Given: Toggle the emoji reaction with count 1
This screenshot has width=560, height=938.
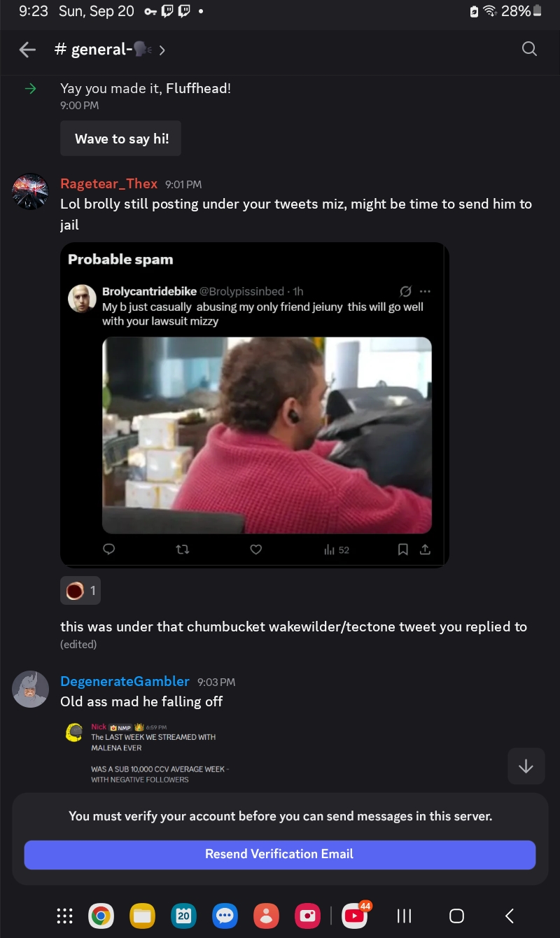Looking at the screenshot, I should (x=80, y=591).
